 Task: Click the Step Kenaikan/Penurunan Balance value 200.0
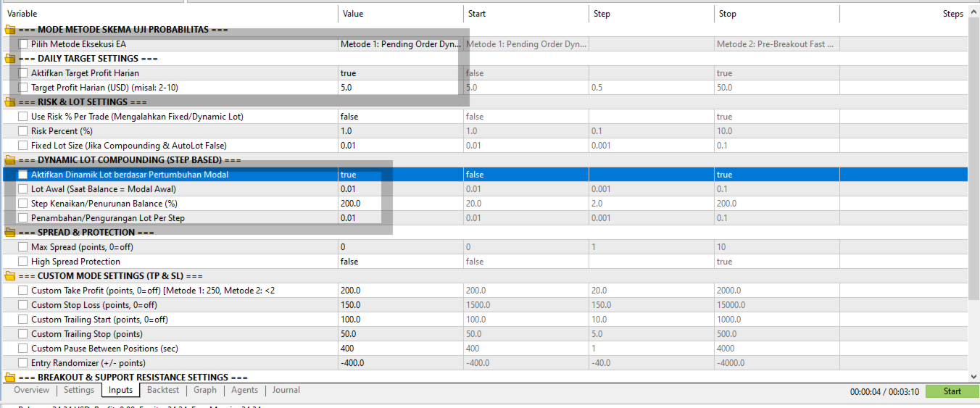coord(401,204)
